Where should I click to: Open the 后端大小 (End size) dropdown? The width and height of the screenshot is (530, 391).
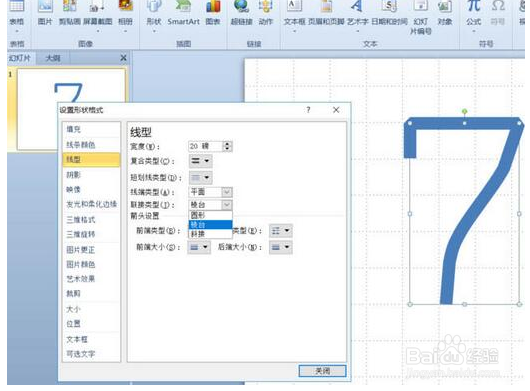pyautogui.click(x=281, y=247)
